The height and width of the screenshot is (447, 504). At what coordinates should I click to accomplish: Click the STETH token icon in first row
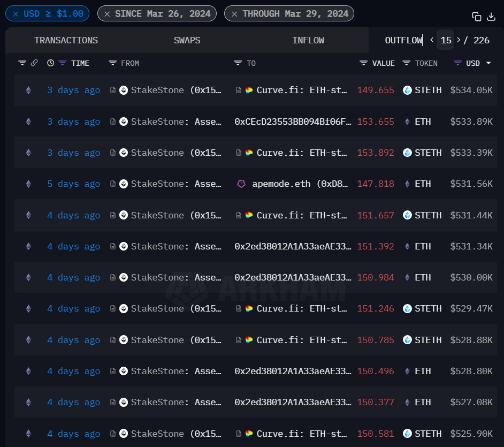pos(408,90)
